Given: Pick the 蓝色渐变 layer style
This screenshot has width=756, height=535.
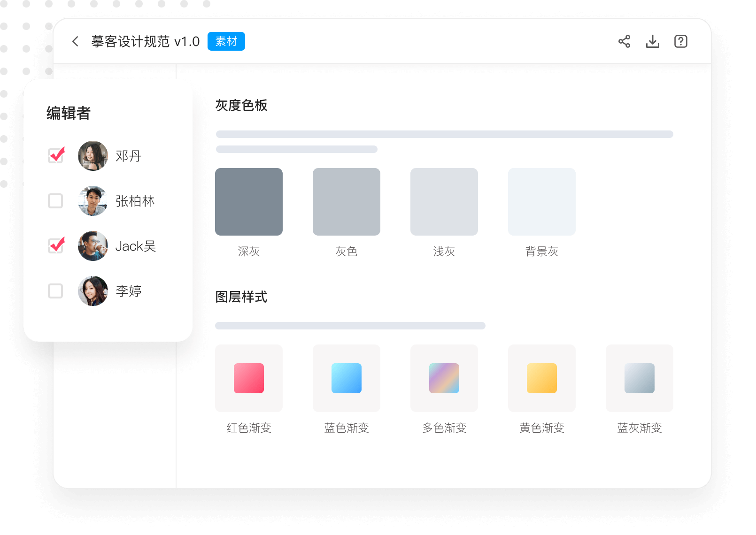Looking at the screenshot, I should 347,378.
